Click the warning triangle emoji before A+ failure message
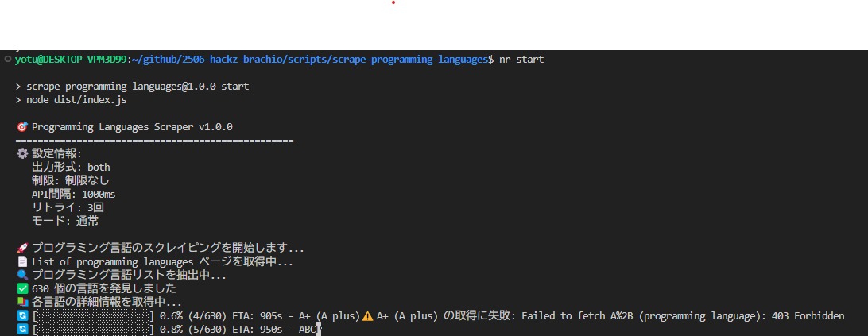Viewport: 868px width, 336px height. [368, 316]
